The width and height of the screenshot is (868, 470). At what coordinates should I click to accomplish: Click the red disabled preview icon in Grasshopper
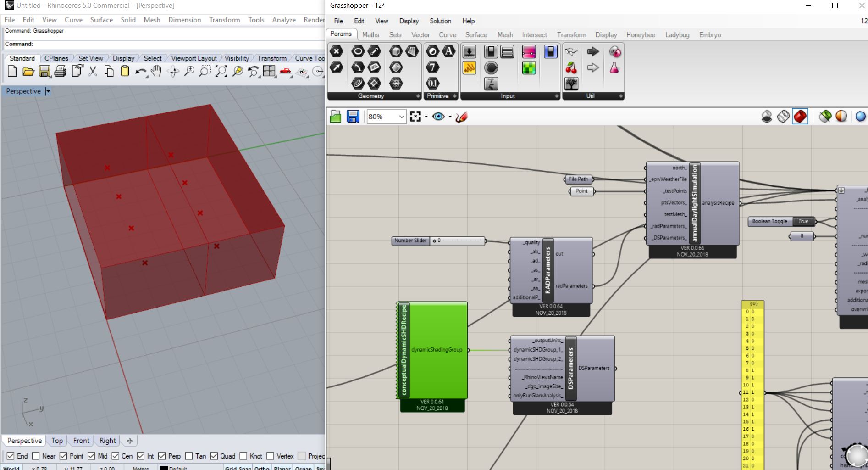pyautogui.click(x=800, y=117)
